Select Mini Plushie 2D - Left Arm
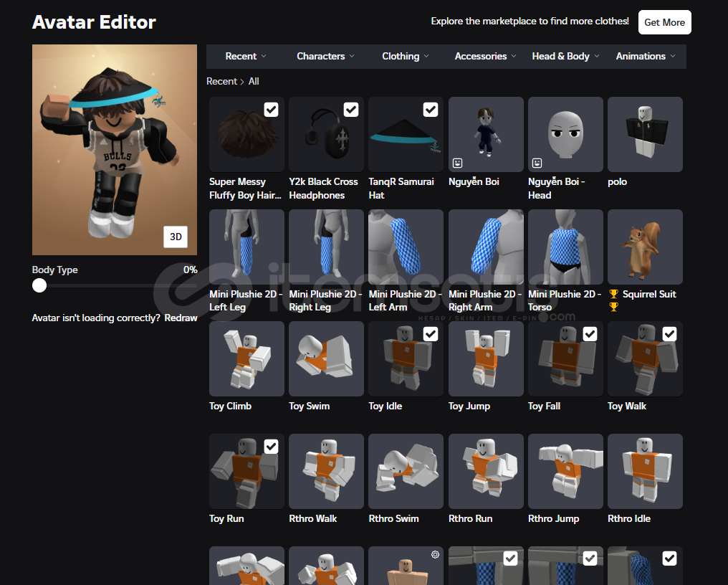728x585 pixels. [x=406, y=247]
